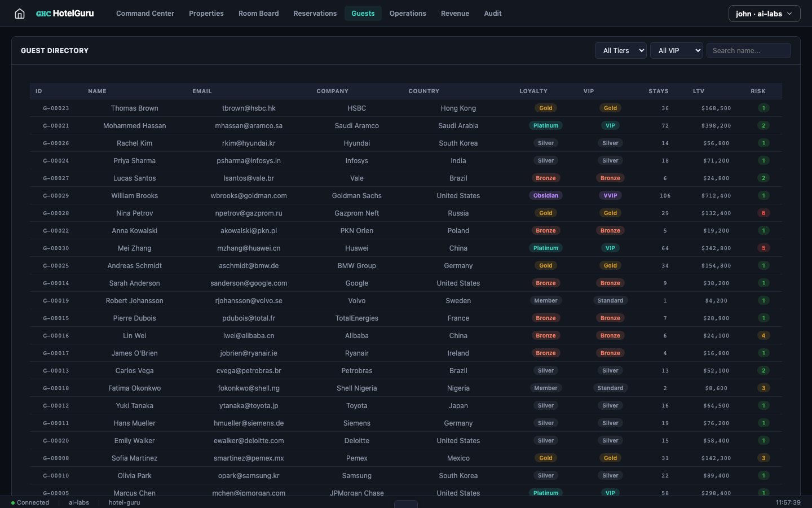Click Nina Petrov's red risk badge
Image resolution: width=812 pixels, height=508 pixels.
tap(764, 213)
